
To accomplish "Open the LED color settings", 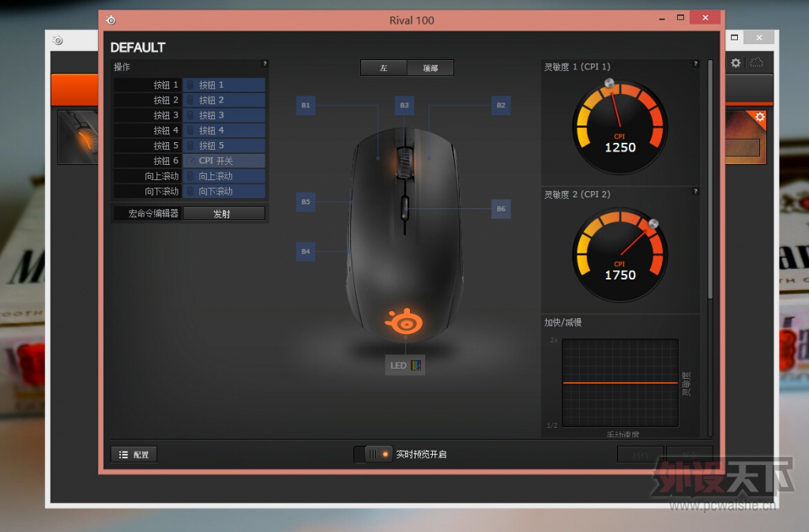I will pos(405,365).
